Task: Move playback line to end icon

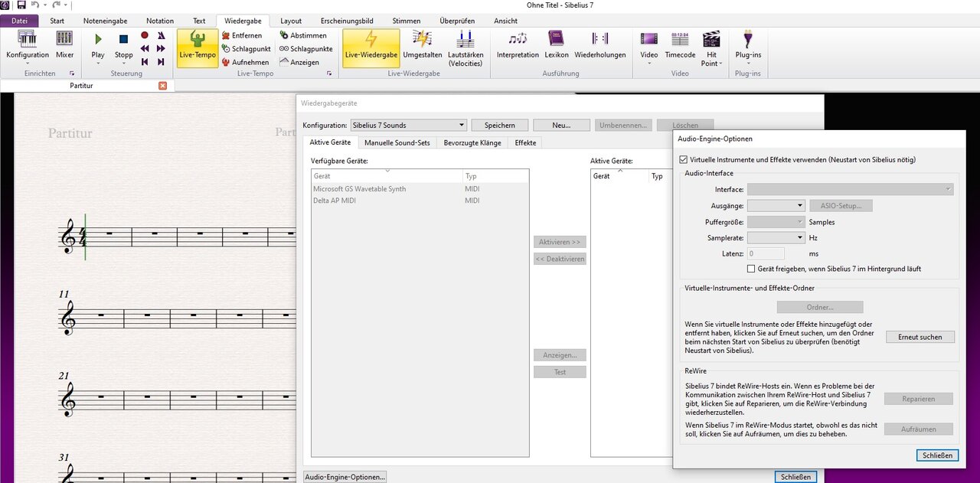Action: tap(161, 61)
